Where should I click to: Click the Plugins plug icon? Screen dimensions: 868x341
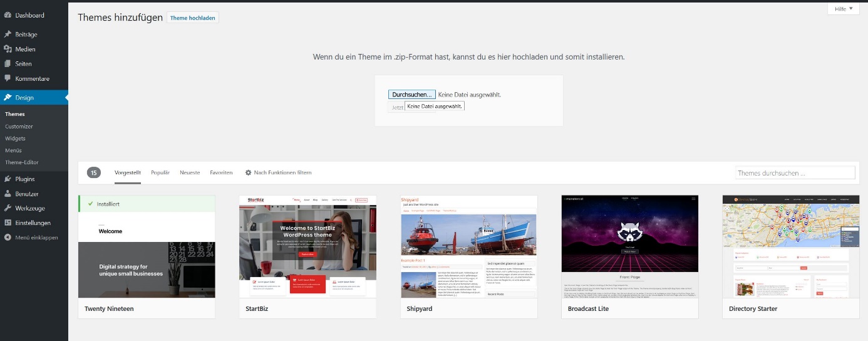point(8,179)
